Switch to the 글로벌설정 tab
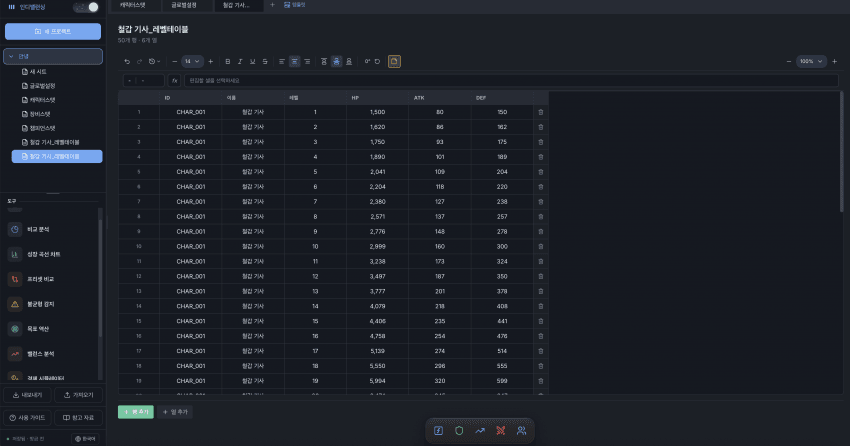The image size is (850, 446). 183,5
